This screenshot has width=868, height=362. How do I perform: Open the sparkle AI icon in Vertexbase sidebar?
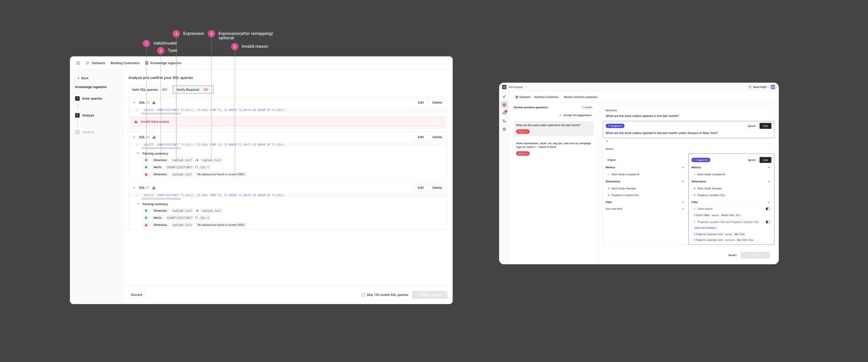pos(504,97)
